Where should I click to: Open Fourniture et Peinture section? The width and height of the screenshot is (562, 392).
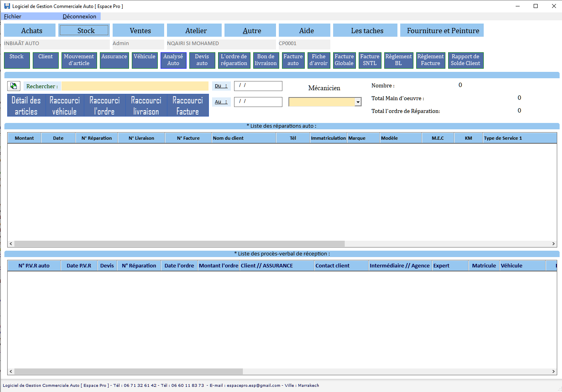click(x=443, y=30)
